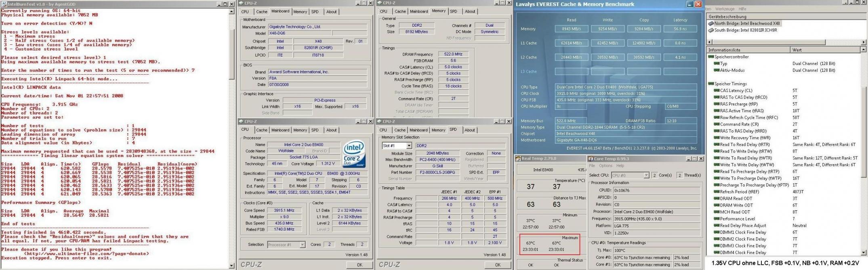Click the IntelBurnTest scrollbar down arrow
868x270 pixels.
coord(232,266)
